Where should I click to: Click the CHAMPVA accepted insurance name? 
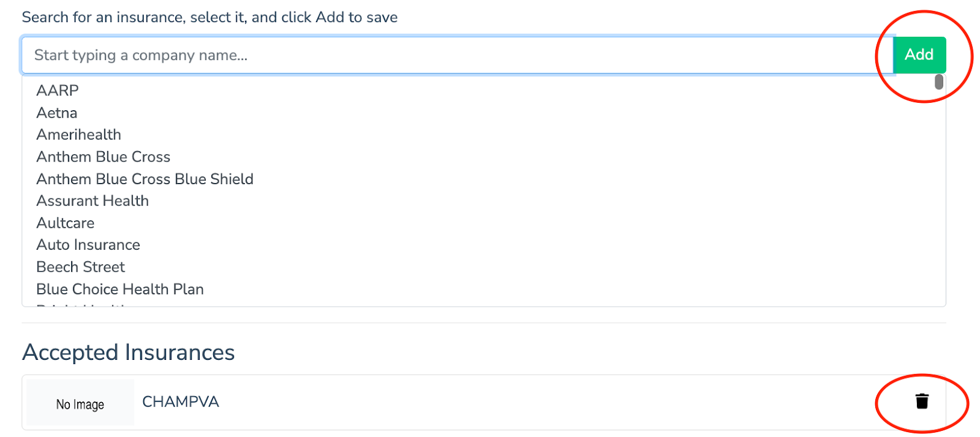[181, 402]
